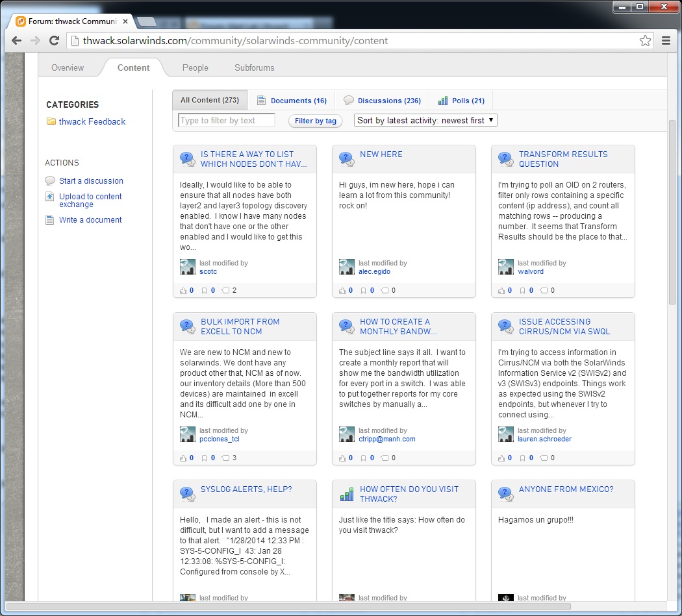Click the browser back arrow
682x616 pixels.
16,41
